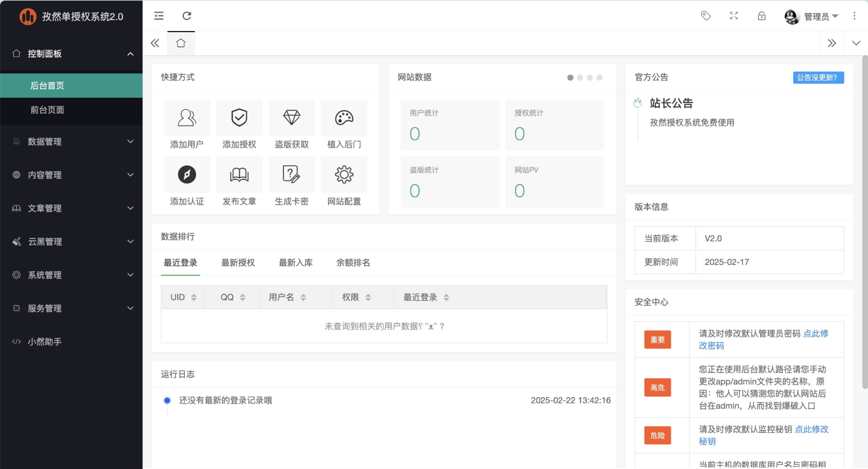Viewport: 868px width, 469px height.
Task: Click the 授权统计 data card
Action: 555,125
